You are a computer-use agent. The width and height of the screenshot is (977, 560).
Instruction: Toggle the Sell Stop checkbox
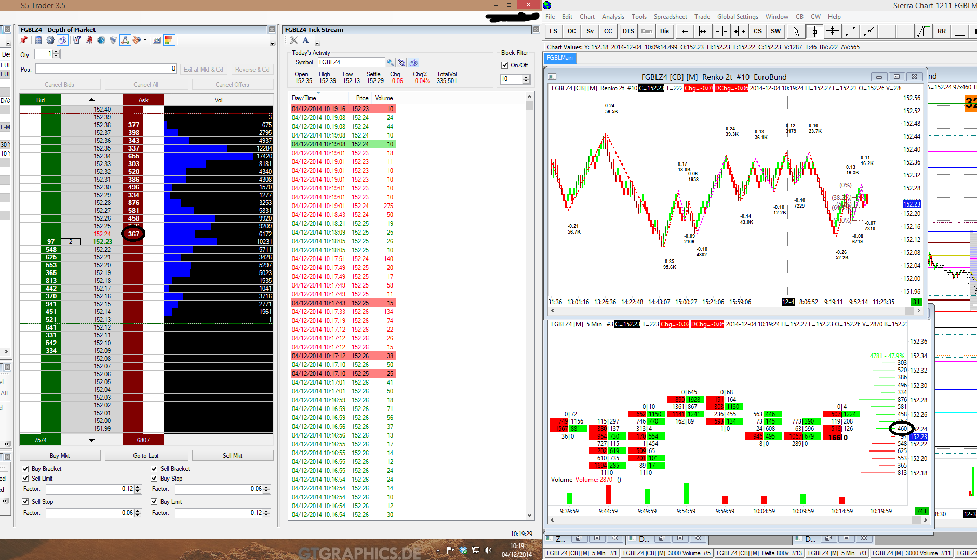[x=25, y=502]
